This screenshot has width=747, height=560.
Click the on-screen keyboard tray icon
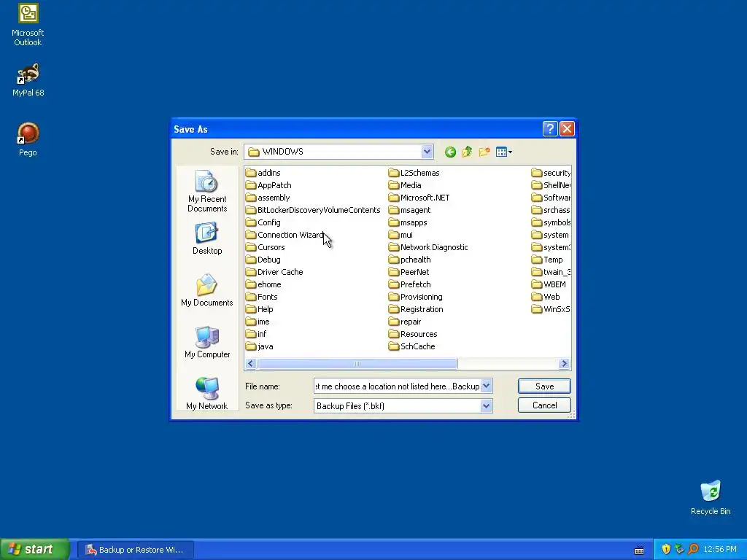pos(639,550)
